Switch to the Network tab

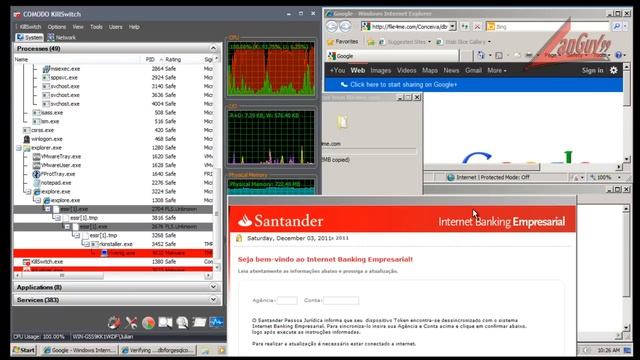point(62,37)
